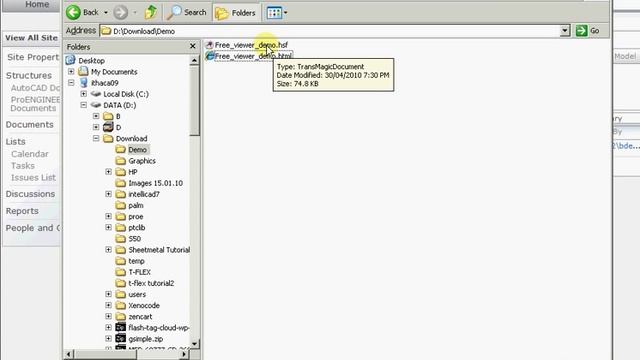Click the Free_viewer_demo.html file icon
Screen dimensions: 640x360
(x=210, y=56)
